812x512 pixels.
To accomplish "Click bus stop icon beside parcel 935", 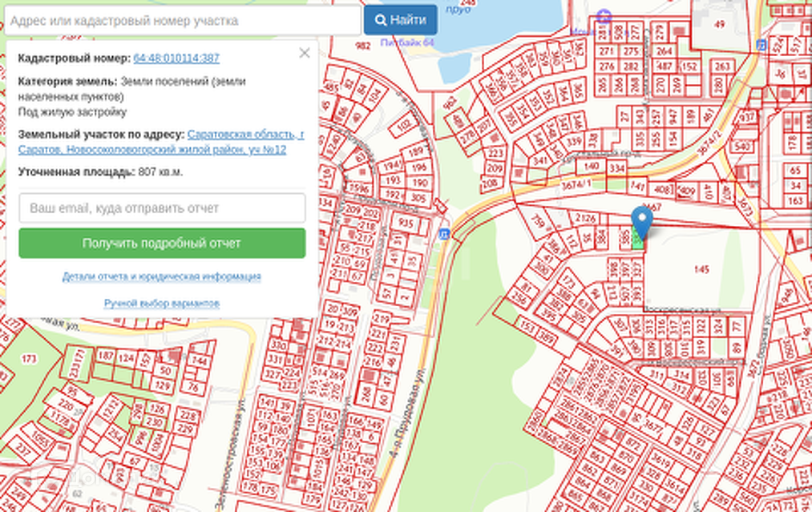I will point(444,233).
